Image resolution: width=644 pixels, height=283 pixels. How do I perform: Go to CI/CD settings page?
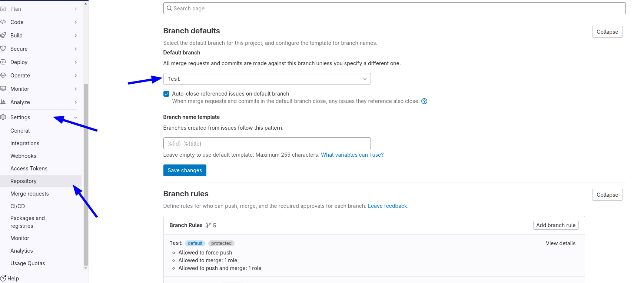tap(18, 206)
